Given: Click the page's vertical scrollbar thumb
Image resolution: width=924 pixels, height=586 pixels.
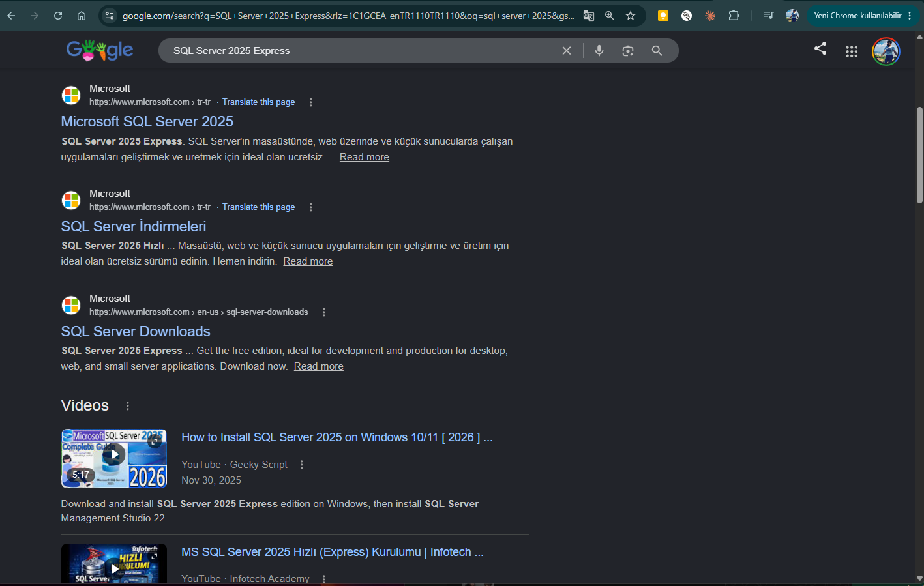Looking at the screenshot, I should [919, 155].
